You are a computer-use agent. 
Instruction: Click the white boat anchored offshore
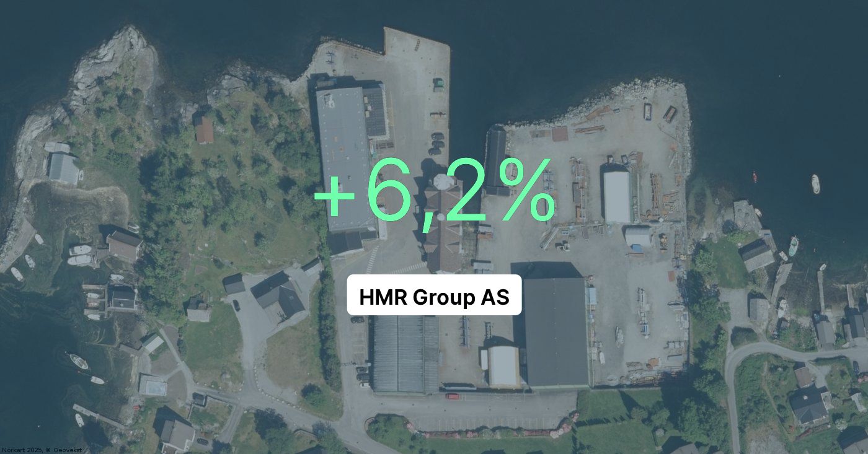point(815,184)
